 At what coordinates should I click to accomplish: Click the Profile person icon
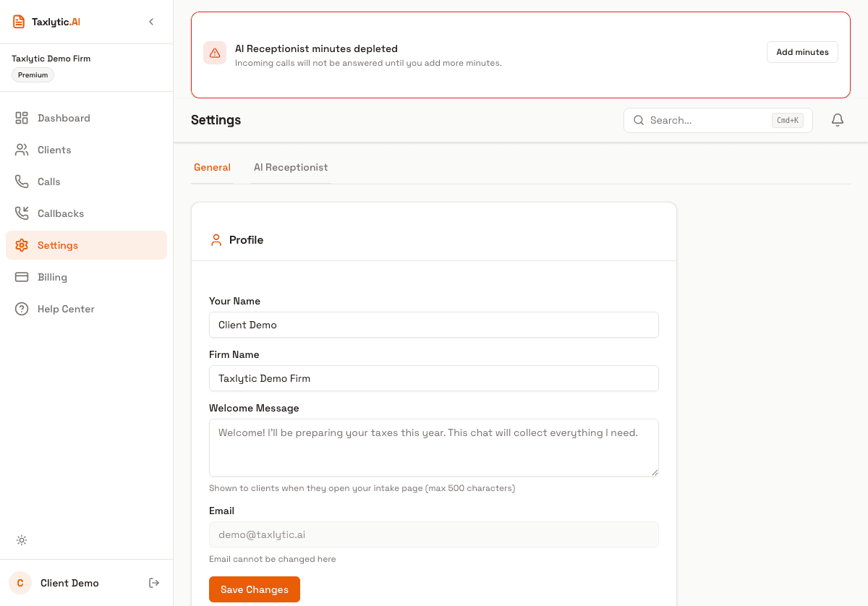tap(216, 239)
